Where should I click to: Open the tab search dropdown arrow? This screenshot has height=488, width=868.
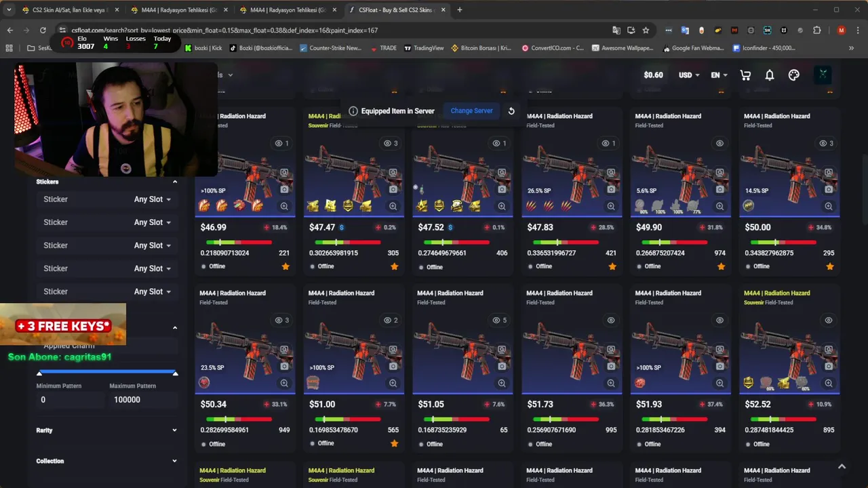pyautogui.click(x=8, y=10)
